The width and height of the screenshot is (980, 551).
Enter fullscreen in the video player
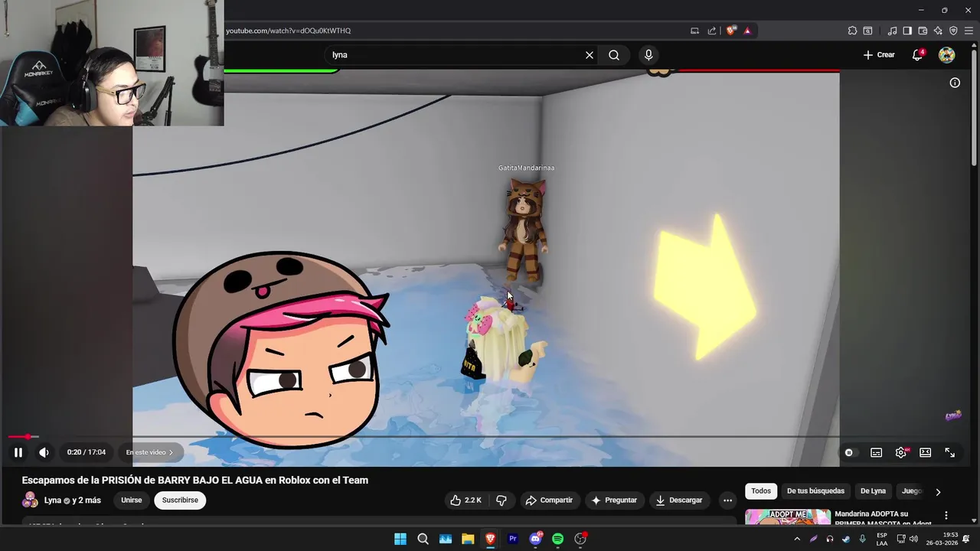(949, 452)
